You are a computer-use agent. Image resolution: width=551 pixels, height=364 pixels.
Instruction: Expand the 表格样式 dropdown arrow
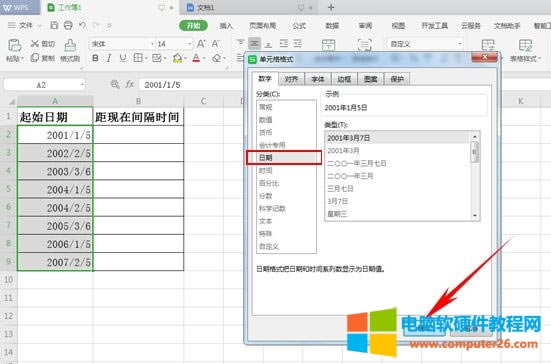pyautogui.click(x=539, y=59)
